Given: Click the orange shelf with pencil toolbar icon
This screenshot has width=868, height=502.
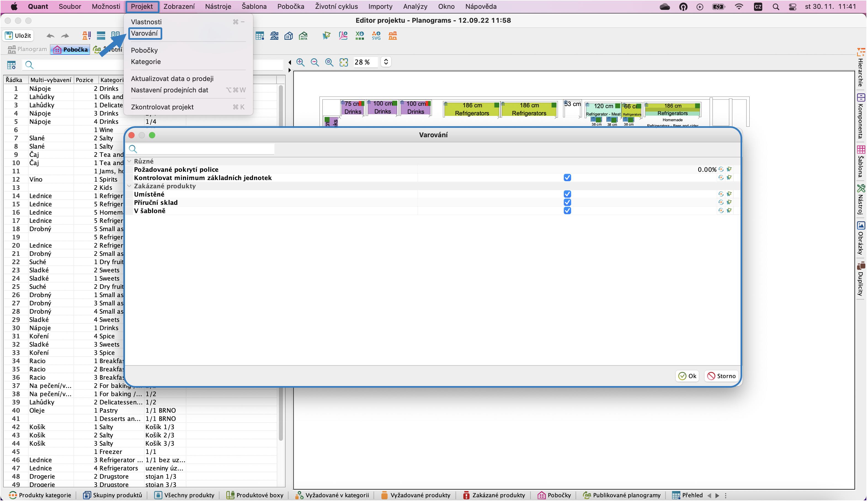Looking at the screenshot, I should coord(86,36).
